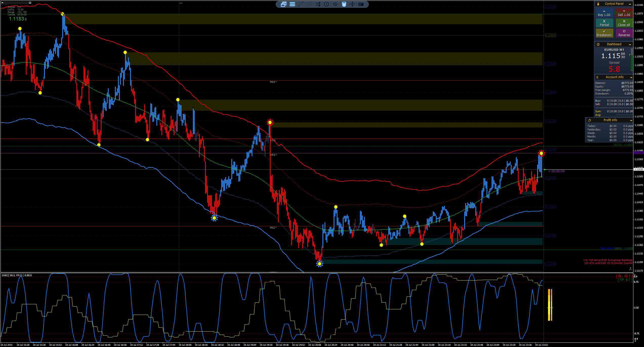Click the vertical green price meter in Dashboard

point(632,60)
